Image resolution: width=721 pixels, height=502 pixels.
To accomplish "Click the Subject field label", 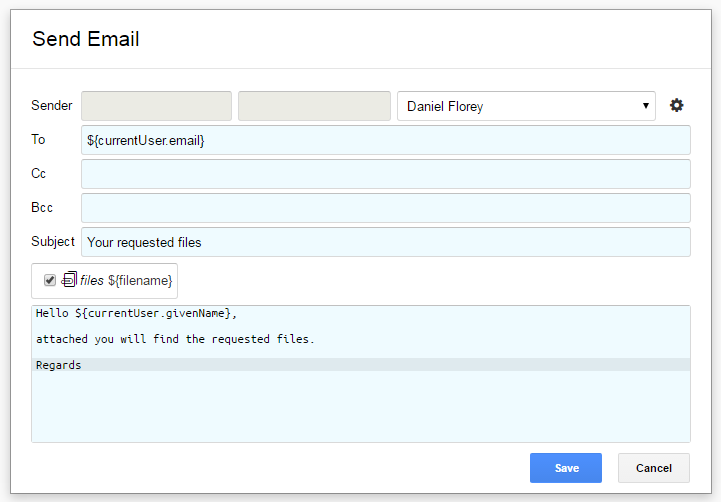I will [52, 242].
